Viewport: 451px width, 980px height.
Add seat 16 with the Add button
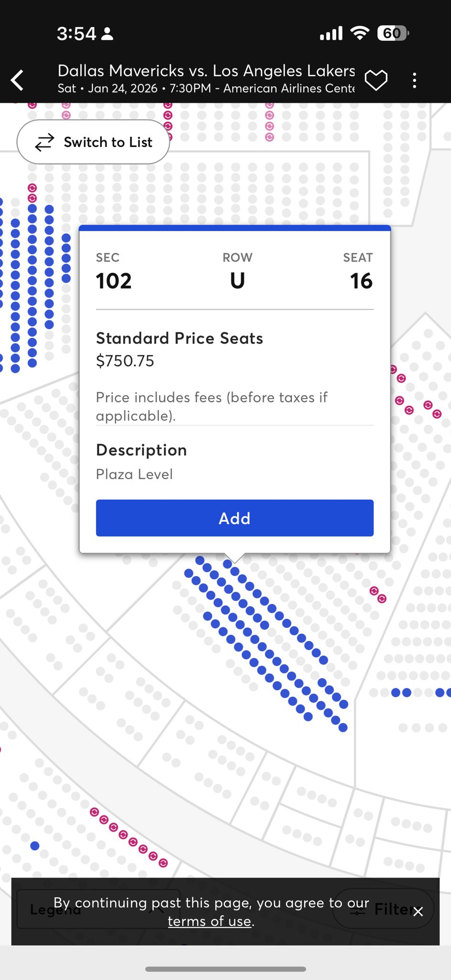234,518
